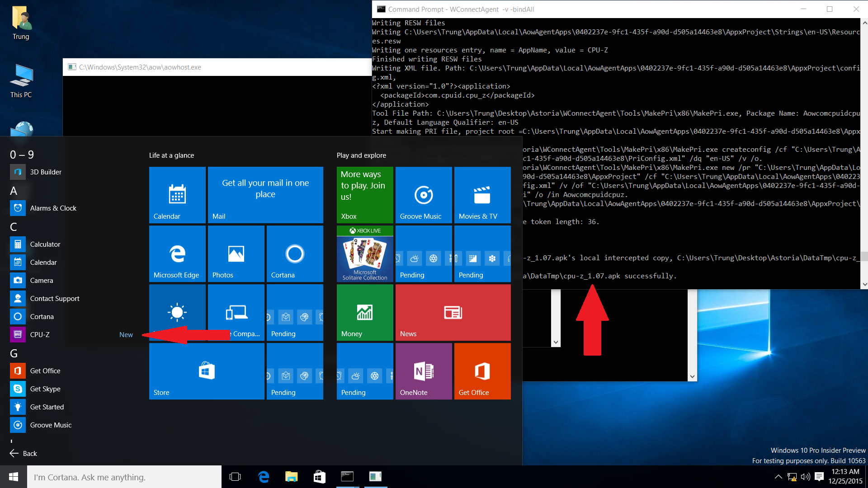Open Command Prompt window system menu icon

point(381,9)
